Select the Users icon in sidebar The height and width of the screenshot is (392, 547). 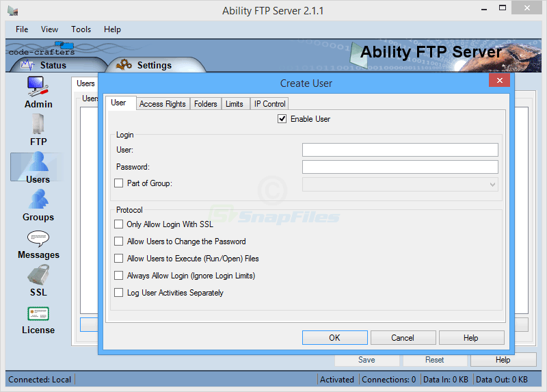pos(38,162)
